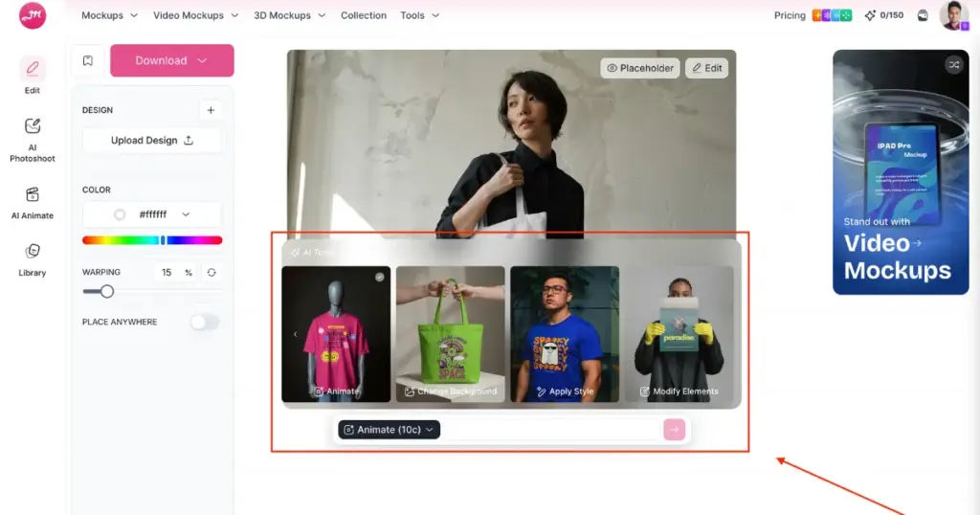Expand the 3D Mockups menu
This screenshot has height=515, width=980.
point(289,15)
